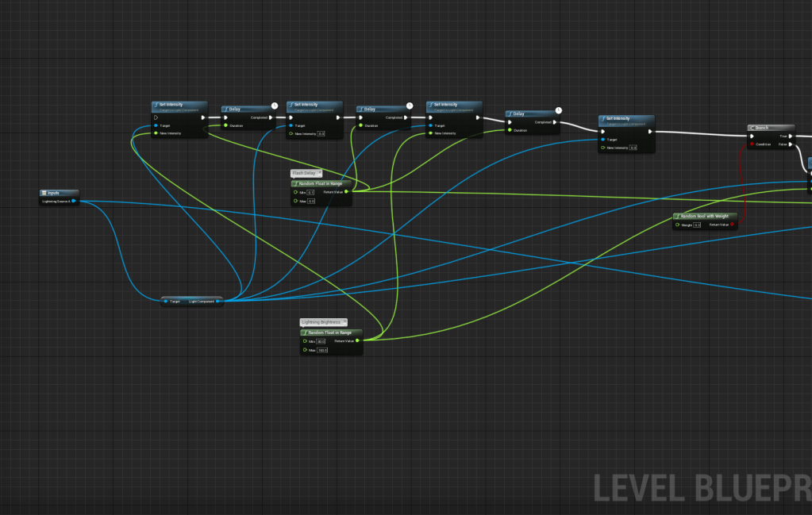Click the Branch node's Condition pin

point(752,144)
